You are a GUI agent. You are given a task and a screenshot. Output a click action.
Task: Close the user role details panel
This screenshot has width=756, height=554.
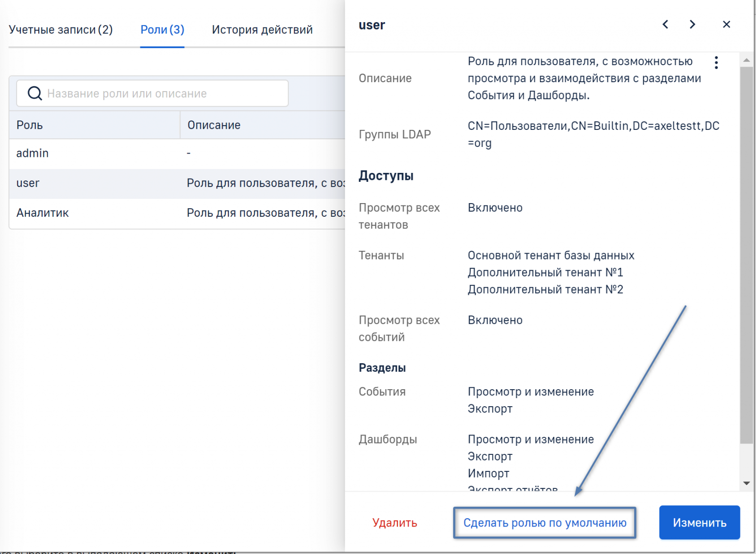point(726,25)
